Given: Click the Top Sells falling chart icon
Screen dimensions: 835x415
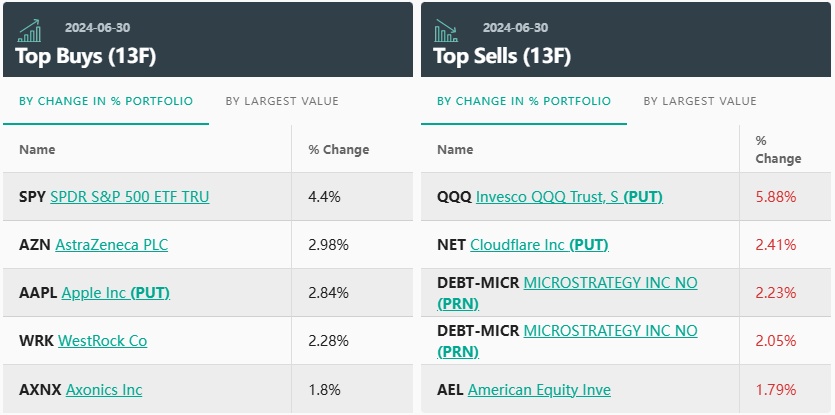Looking at the screenshot, I should (x=446, y=32).
